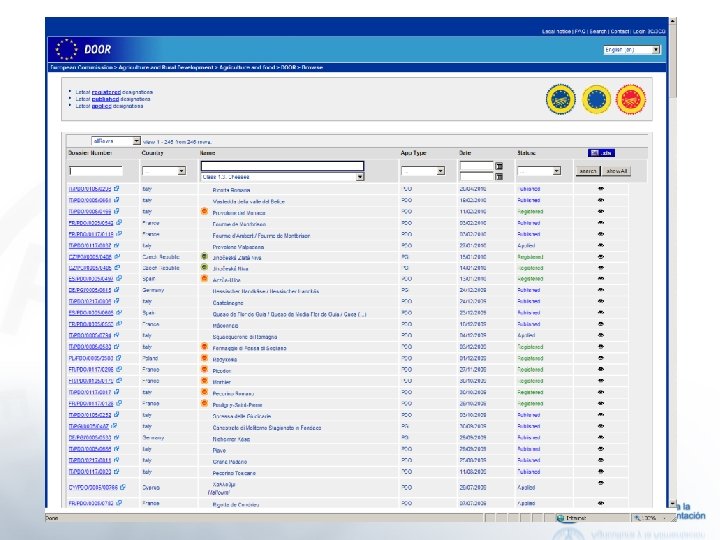The width and height of the screenshot is (720, 540).
Task: Open the allRows page-size dropdown
Action: point(116,141)
